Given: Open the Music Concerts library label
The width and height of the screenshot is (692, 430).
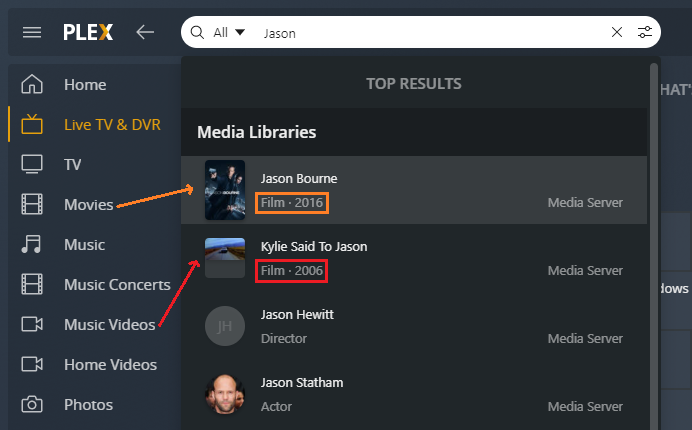Looking at the screenshot, I should 117,285.
